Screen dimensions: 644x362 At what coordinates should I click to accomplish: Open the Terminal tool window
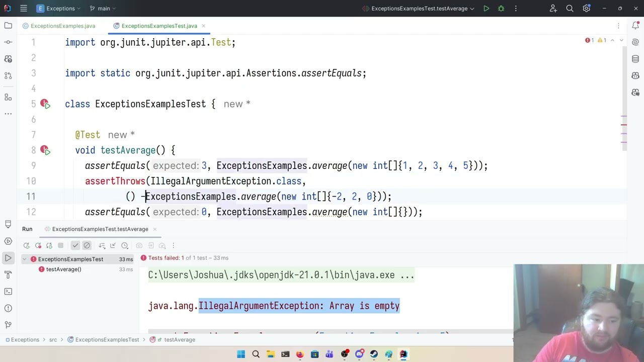click(8, 291)
